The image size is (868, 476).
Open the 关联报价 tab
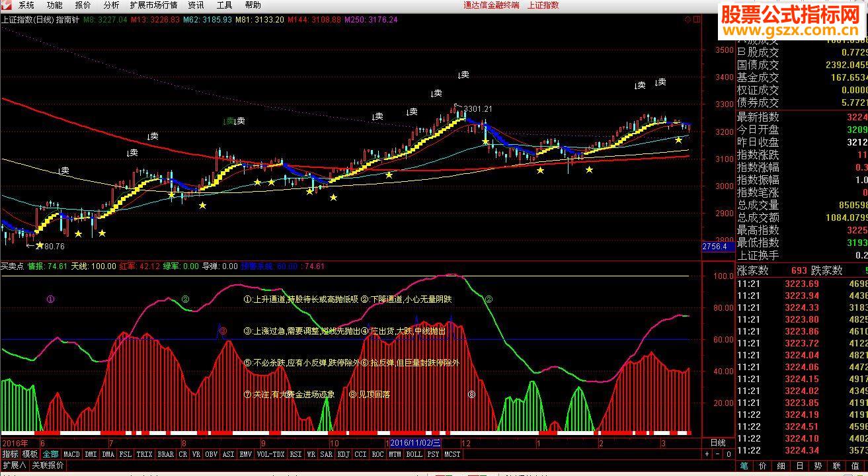click(48, 465)
